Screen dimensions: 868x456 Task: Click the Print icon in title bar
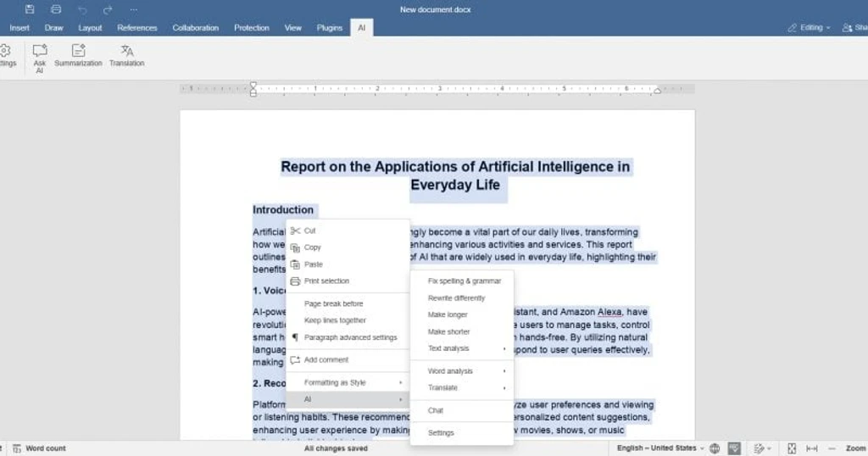coord(56,9)
